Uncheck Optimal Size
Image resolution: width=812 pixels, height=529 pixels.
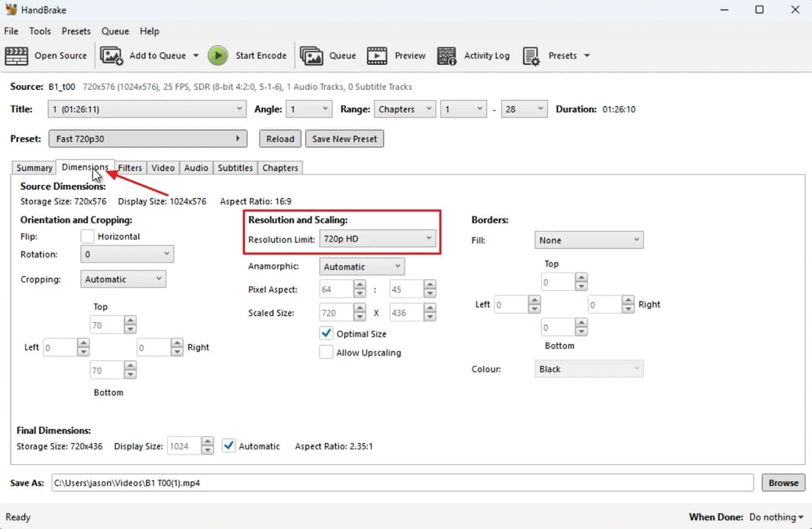(x=326, y=333)
